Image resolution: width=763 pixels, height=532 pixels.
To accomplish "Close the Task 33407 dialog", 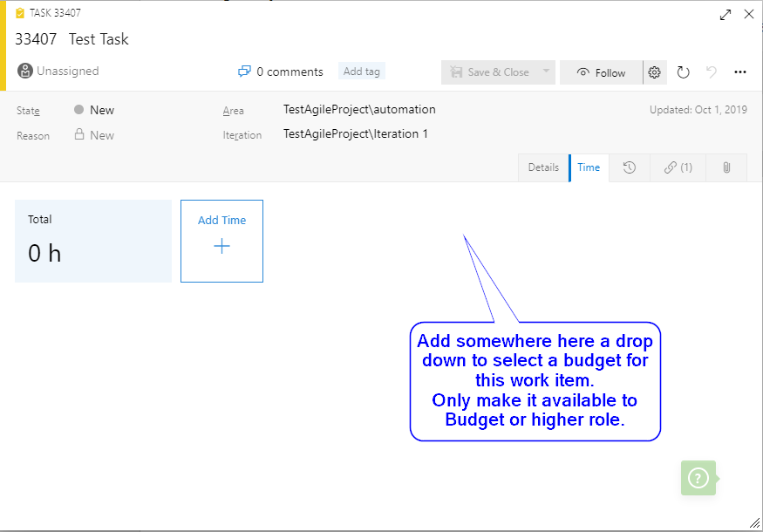I will click(x=749, y=14).
